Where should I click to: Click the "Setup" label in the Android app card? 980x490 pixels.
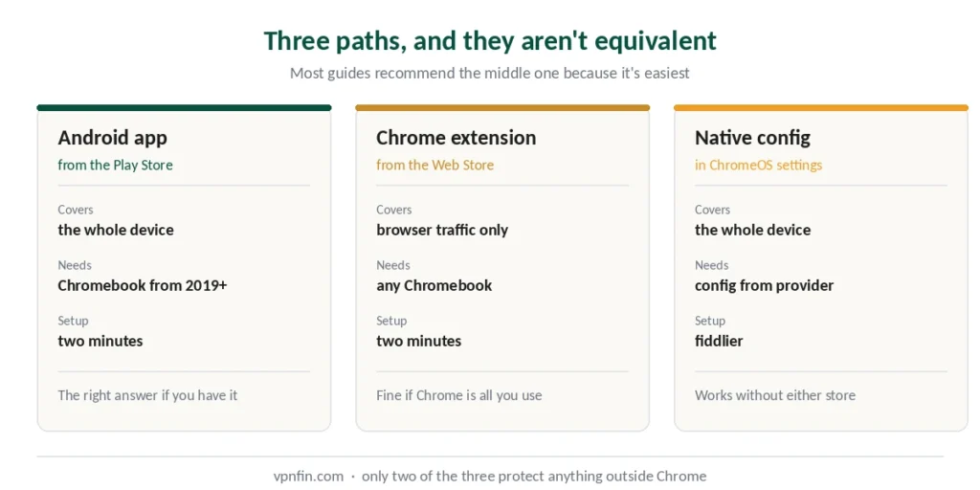pyautogui.click(x=73, y=322)
